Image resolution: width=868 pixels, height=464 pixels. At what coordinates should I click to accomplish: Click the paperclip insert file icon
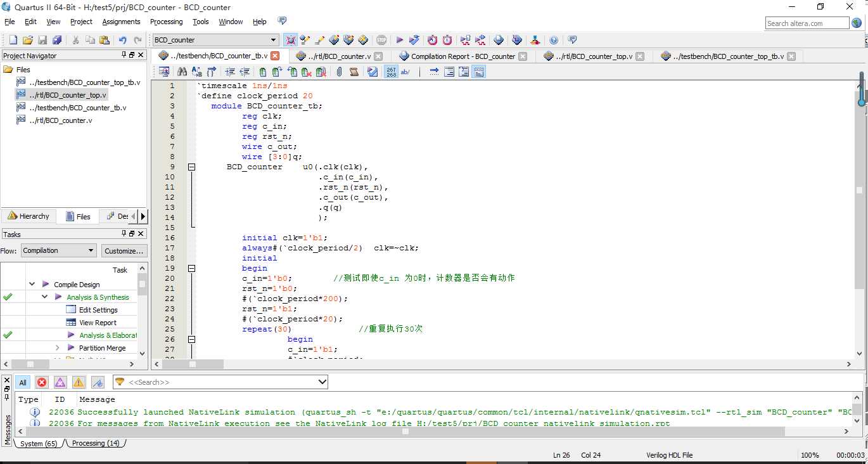point(339,72)
